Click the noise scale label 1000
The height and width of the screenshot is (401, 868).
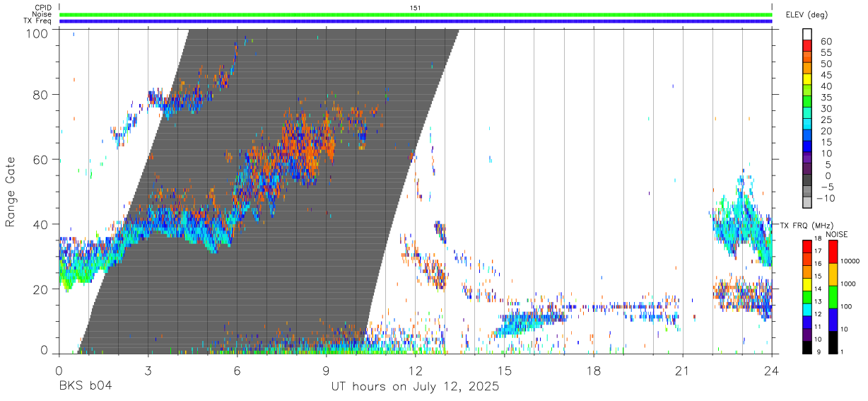pyautogui.click(x=850, y=284)
